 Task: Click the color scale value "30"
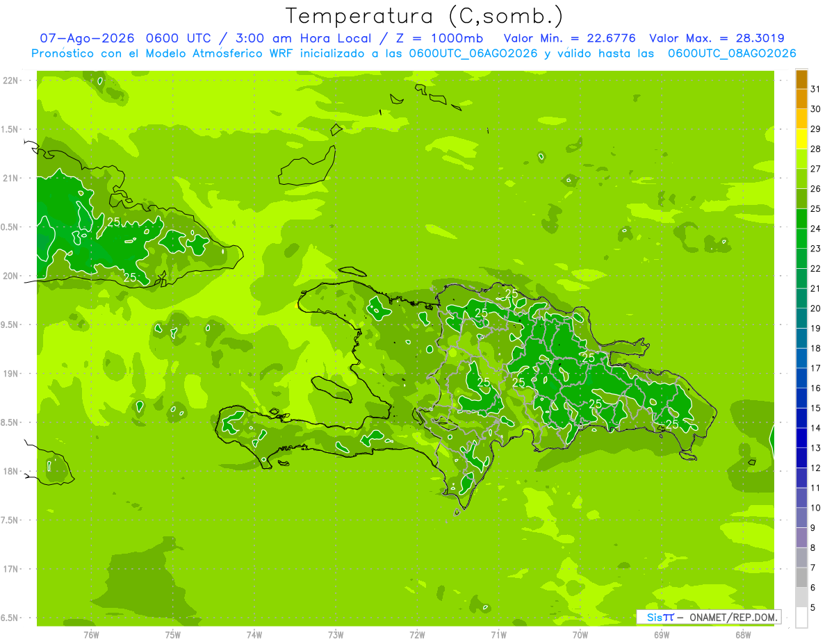click(816, 109)
